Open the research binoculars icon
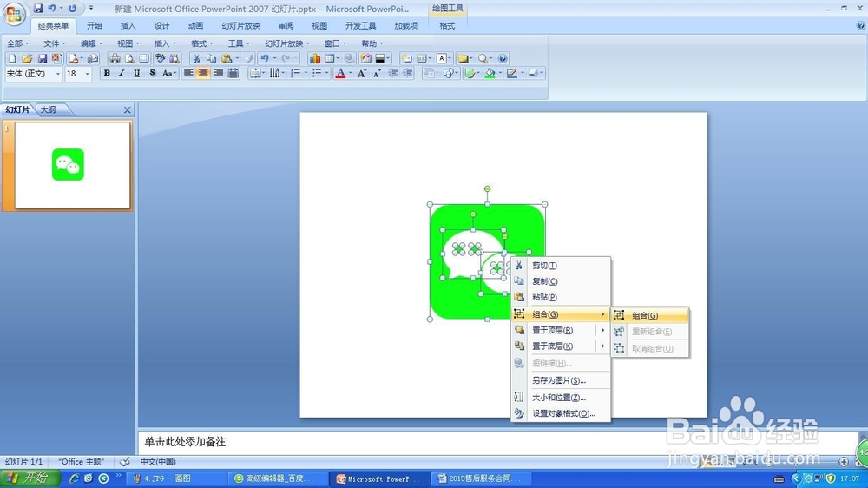 pos(174,58)
